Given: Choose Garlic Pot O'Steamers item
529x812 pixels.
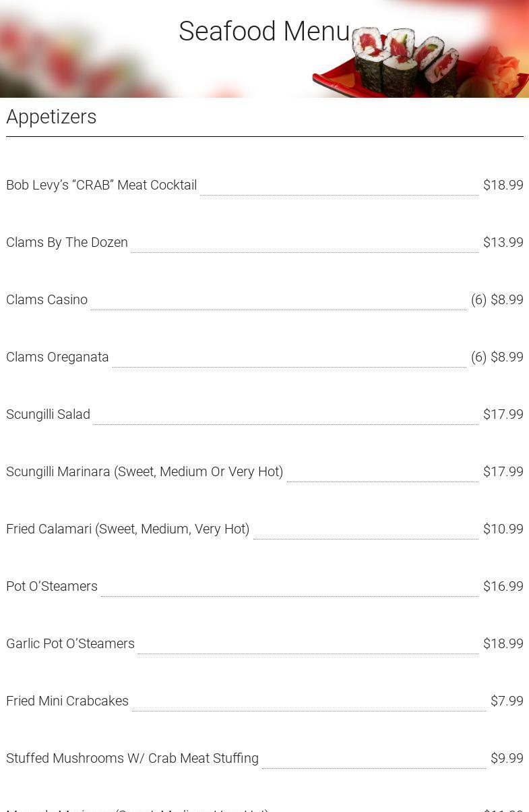Looking at the screenshot, I should click(x=70, y=643).
